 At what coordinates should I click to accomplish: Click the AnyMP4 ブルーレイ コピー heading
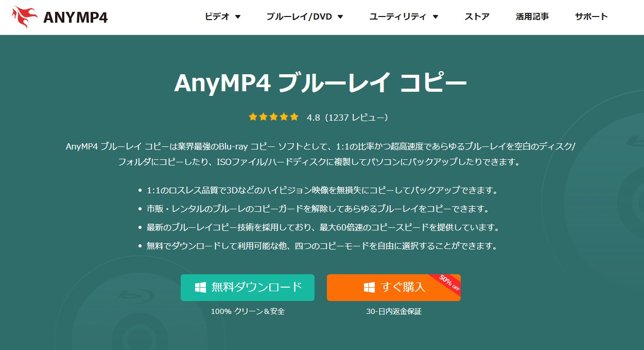click(321, 83)
